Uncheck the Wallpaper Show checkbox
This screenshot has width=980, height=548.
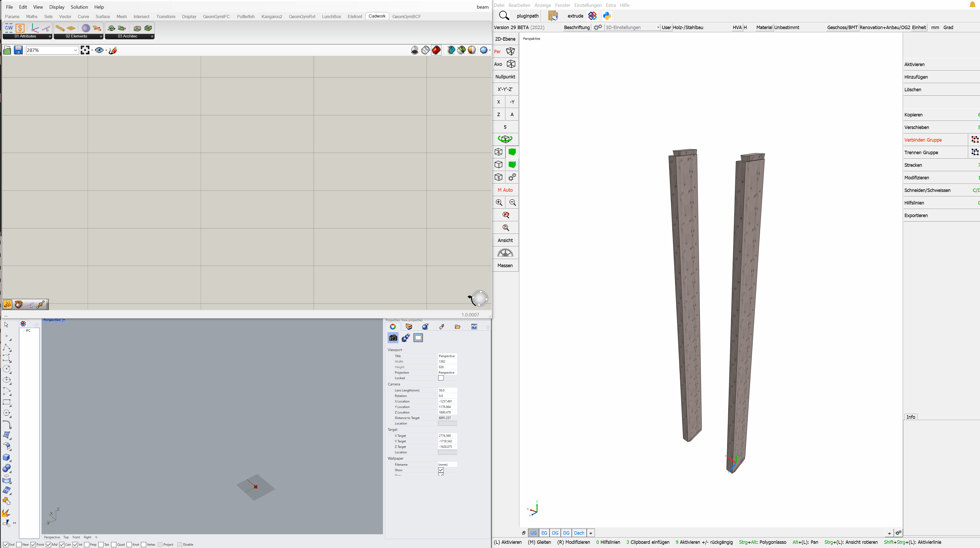(441, 470)
